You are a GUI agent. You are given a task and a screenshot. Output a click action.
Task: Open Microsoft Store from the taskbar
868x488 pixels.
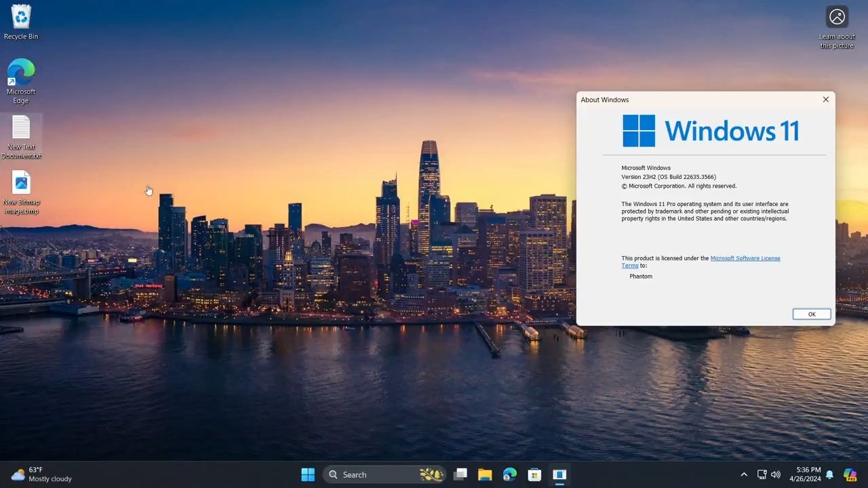pos(534,474)
